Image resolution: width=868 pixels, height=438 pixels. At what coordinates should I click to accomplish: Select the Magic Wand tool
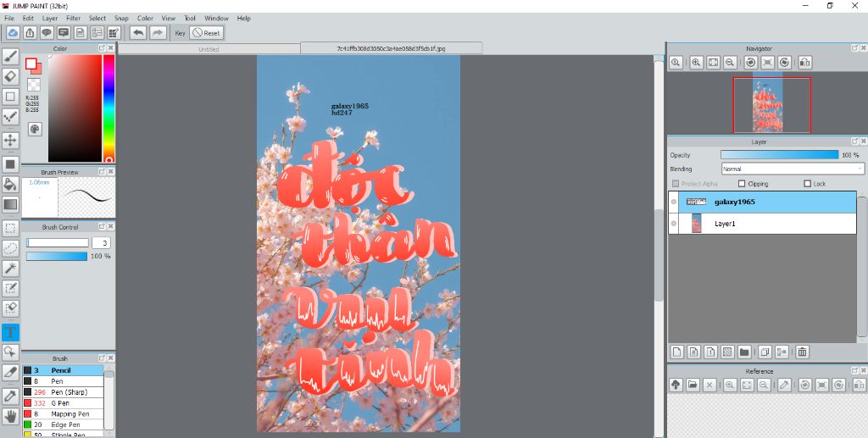click(10, 269)
